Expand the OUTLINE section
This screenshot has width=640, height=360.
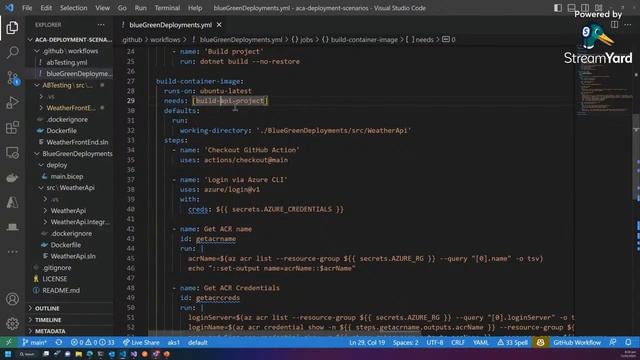click(69, 308)
